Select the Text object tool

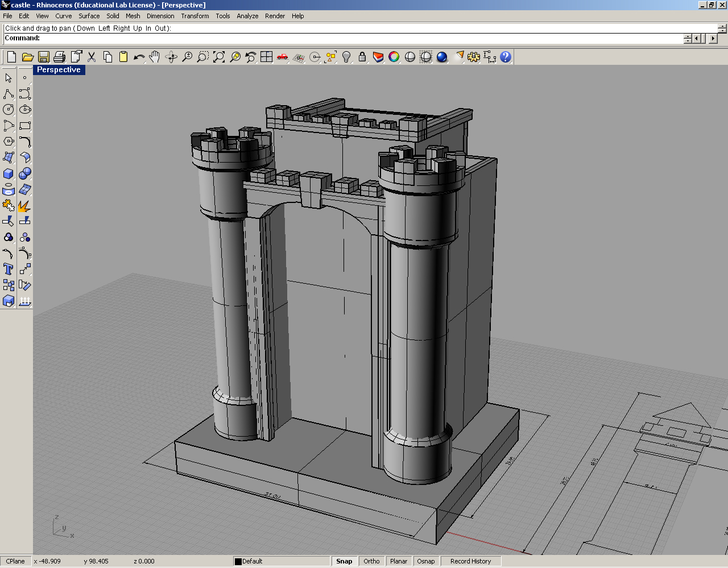9,269
